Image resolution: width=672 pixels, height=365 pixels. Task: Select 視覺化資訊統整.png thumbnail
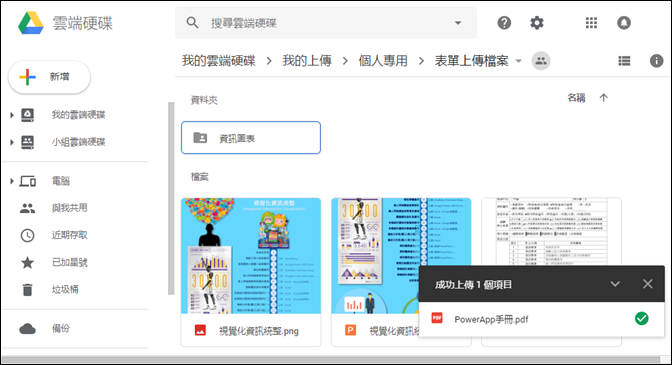click(x=251, y=256)
